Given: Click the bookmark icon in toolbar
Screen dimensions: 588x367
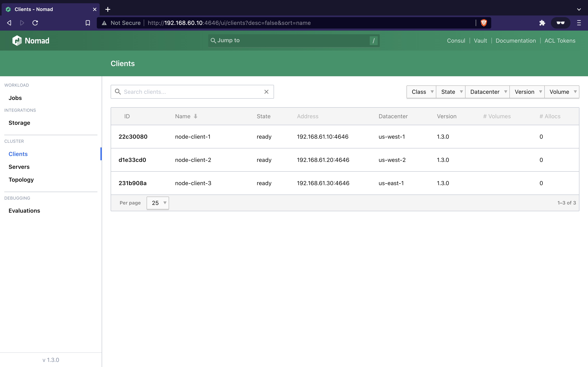Looking at the screenshot, I should point(88,23).
